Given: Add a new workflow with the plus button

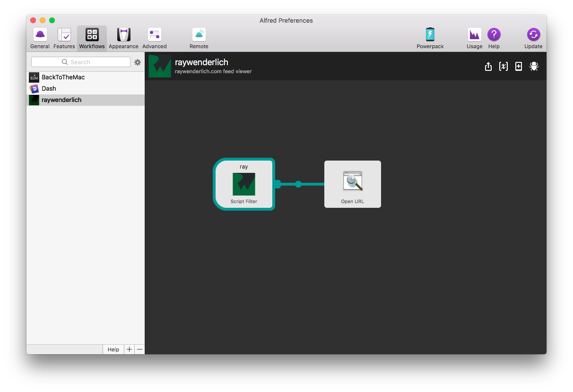Looking at the screenshot, I should point(129,349).
